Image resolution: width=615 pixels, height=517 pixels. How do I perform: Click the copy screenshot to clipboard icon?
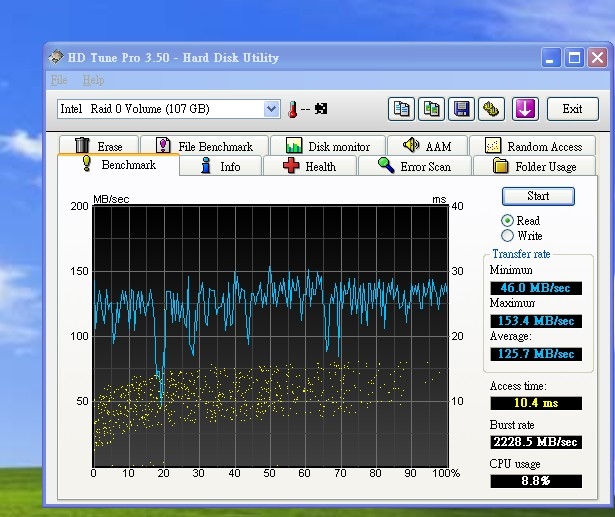[x=431, y=108]
